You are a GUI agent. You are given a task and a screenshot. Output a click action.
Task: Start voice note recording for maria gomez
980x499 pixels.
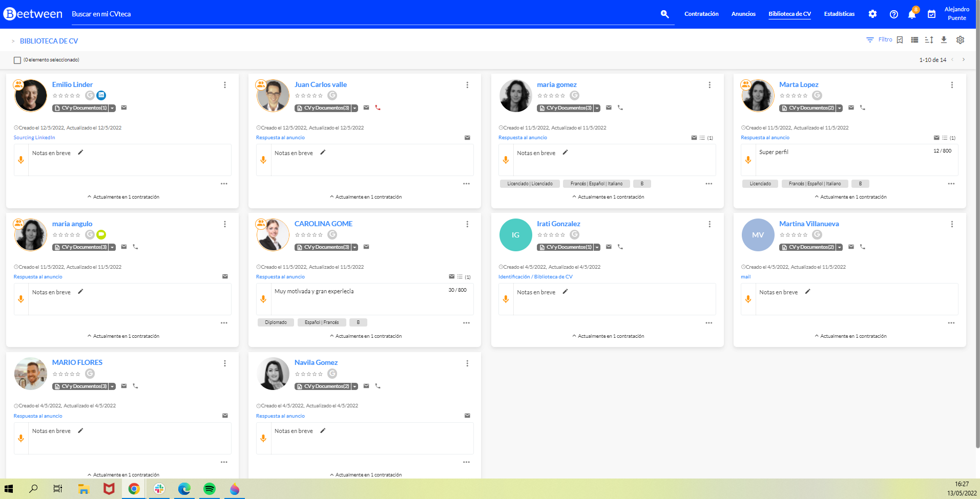pos(506,160)
